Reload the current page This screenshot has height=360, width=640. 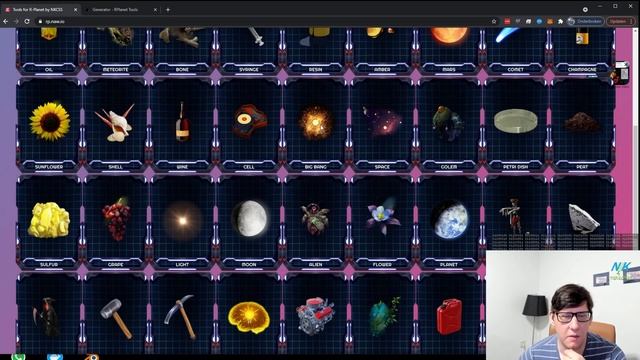pyautogui.click(x=27, y=21)
